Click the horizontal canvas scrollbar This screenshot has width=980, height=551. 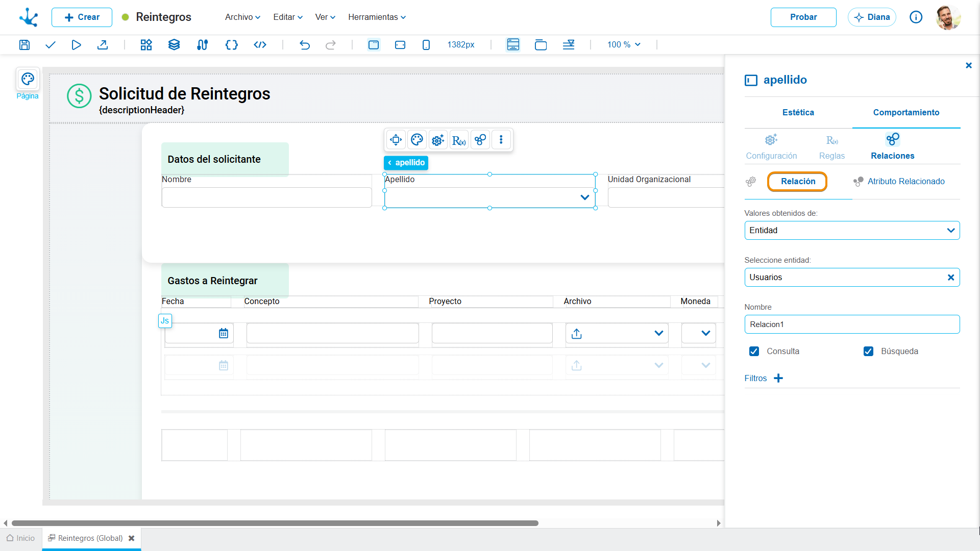pos(275,523)
